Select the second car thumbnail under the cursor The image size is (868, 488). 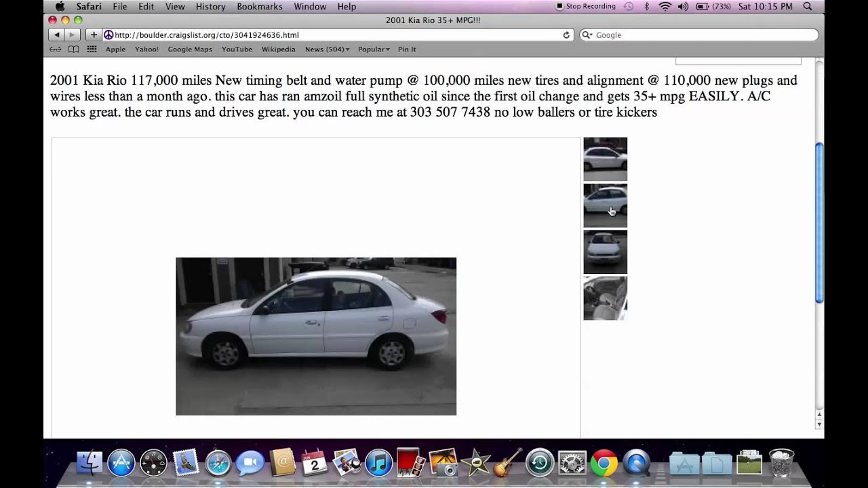click(x=605, y=205)
